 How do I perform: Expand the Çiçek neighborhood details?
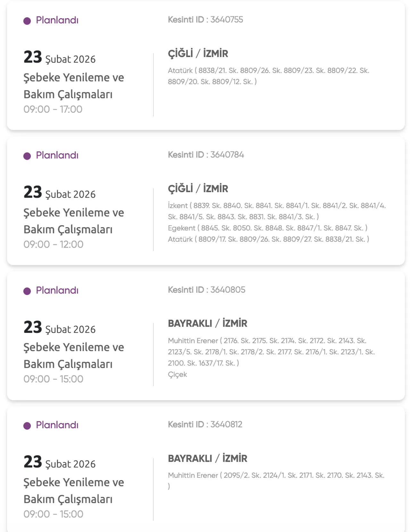click(x=177, y=374)
